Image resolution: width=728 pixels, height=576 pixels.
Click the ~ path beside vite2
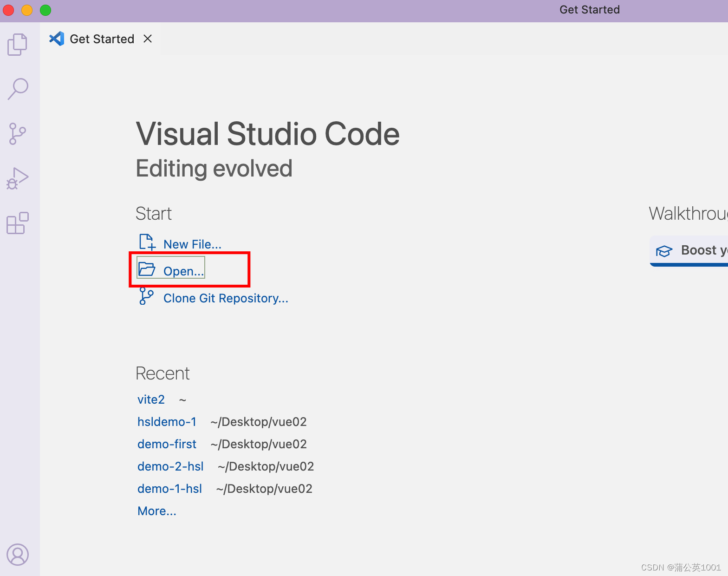pyautogui.click(x=182, y=399)
